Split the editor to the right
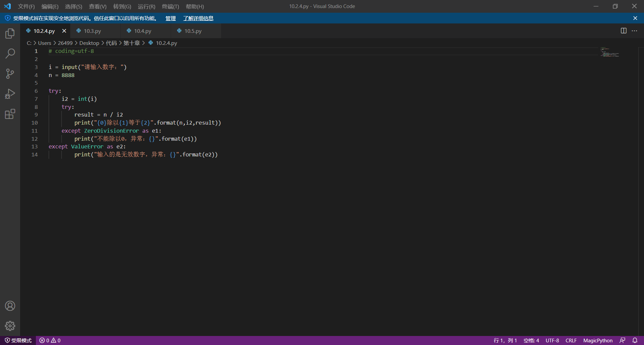 tap(624, 31)
